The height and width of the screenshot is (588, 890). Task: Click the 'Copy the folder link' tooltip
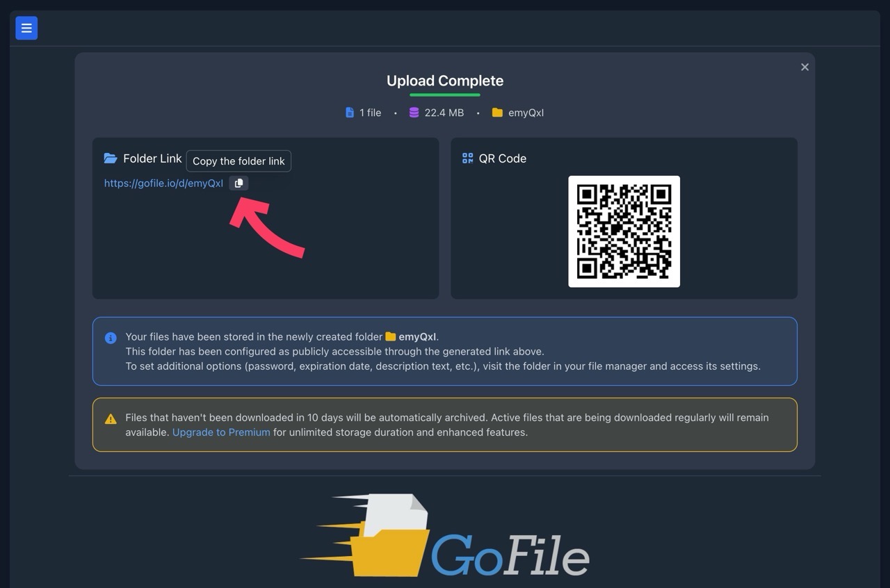(x=238, y=161)
